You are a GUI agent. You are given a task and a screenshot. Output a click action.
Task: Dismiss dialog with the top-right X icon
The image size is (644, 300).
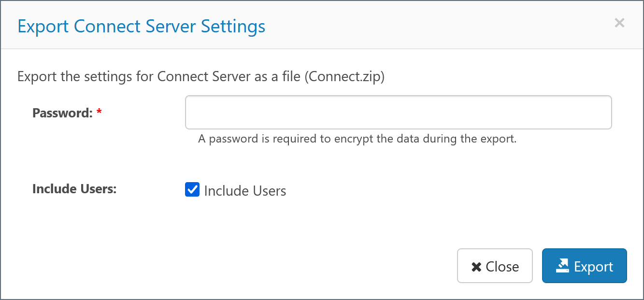click(619, 23)
